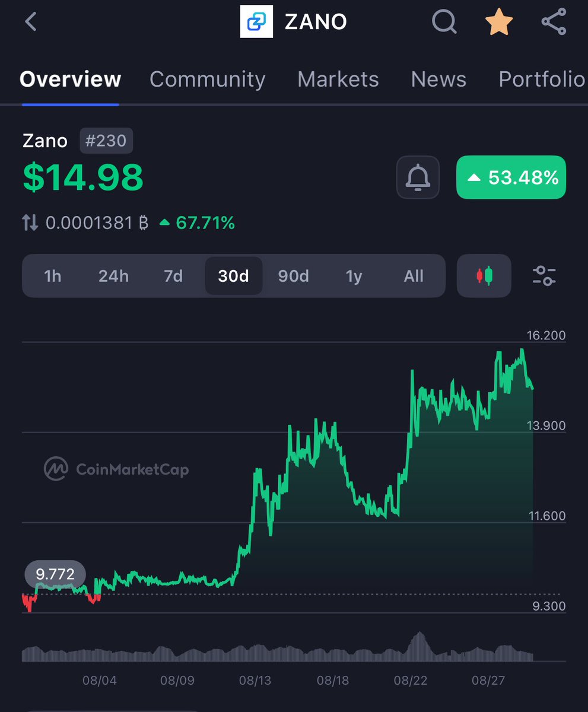Open the Portfolio tab
Image resolution: width=588 pixels, height=712 pixels.
(x=542, y=79)
